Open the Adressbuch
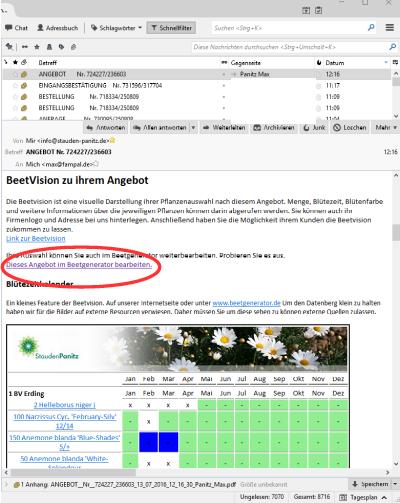400x503 pixels. coord(58,28)
